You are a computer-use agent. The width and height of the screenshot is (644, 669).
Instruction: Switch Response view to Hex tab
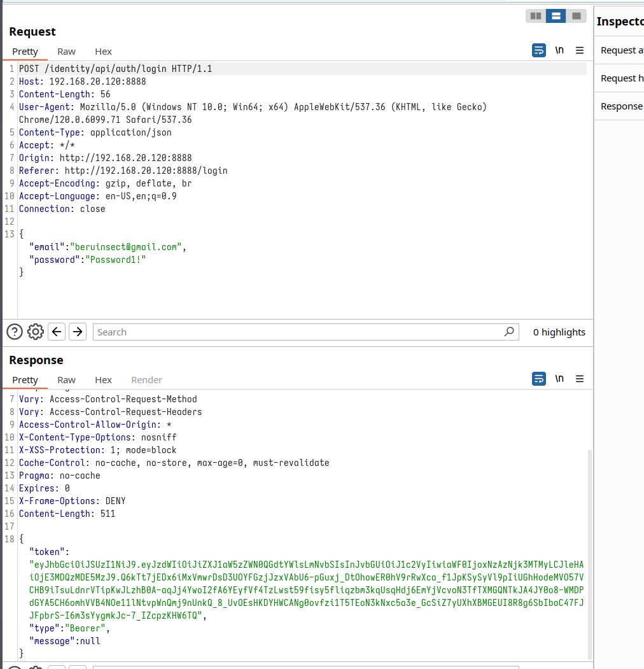103,380
